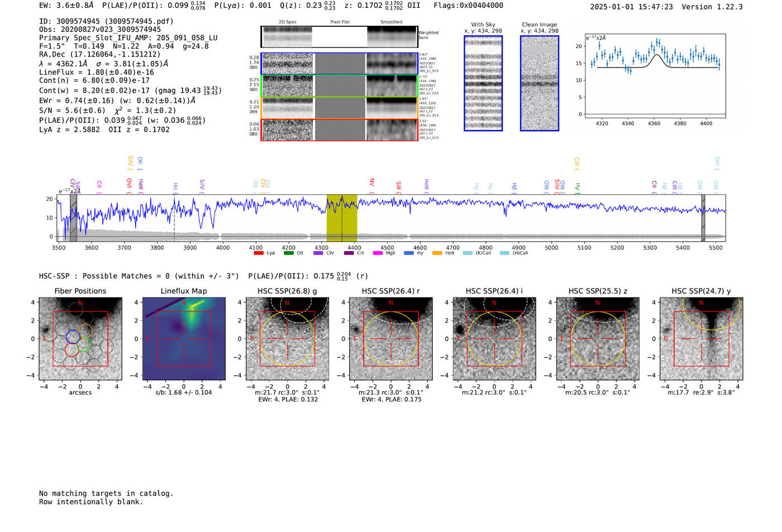Select the "Flags:0x00404000" text

(x=468, y=6)
